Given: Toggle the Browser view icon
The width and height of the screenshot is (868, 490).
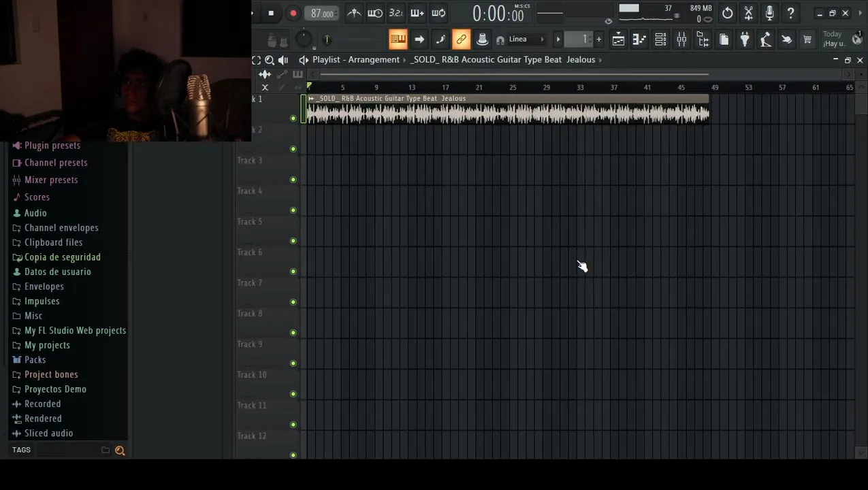Looking at the screenshot, I should 703,40.
